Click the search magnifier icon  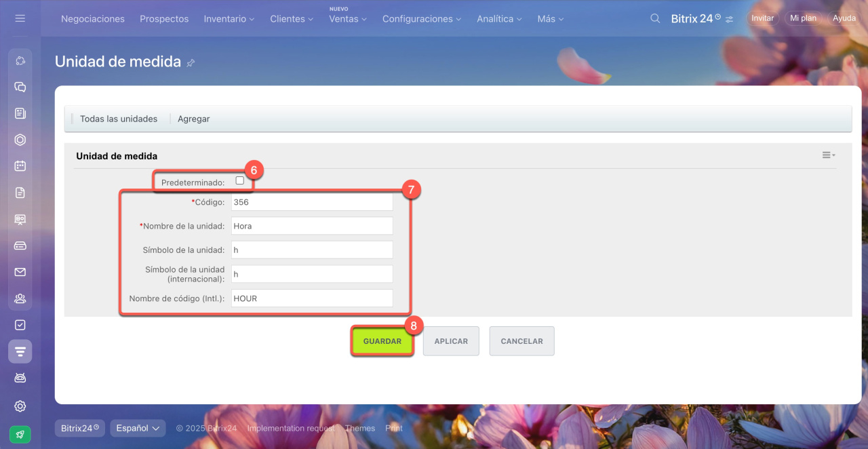tap(655, 18)
